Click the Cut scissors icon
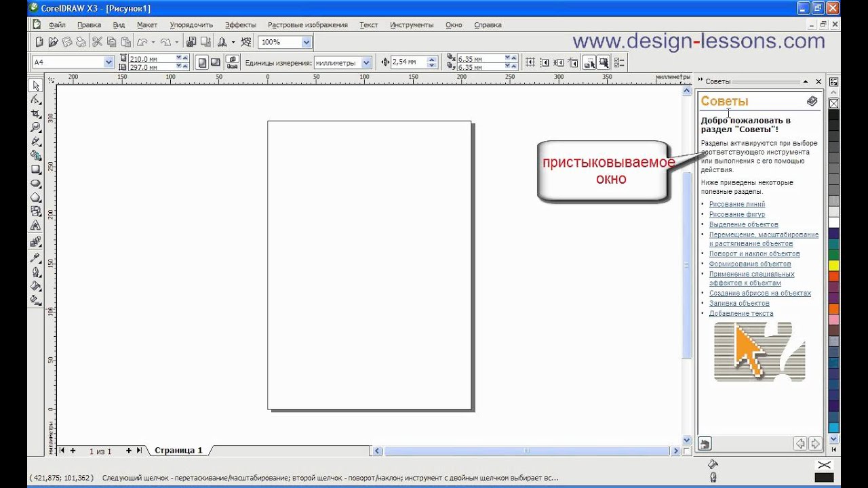 pyautogui.click(x=97, y=42)
